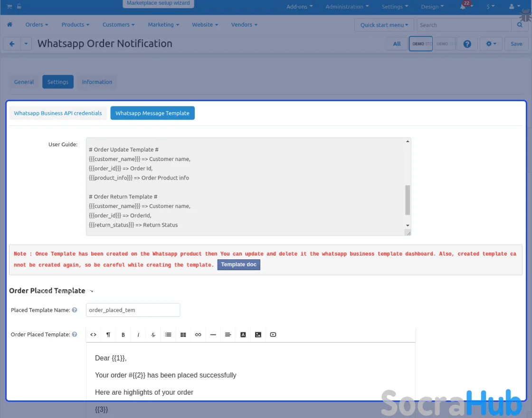The image size is (532, 418).
Task: Toggle italic formatting in editor
Action: [x=138, y=334]
